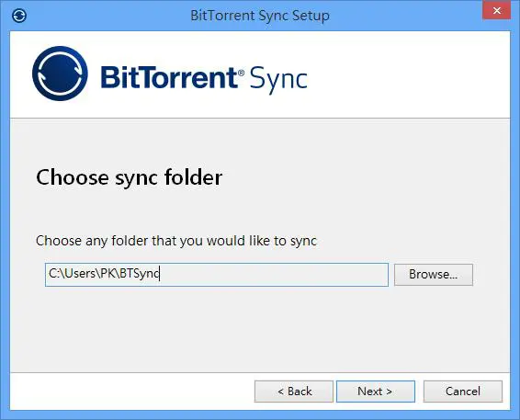Click the "Choose sync folder" heading

129,177
